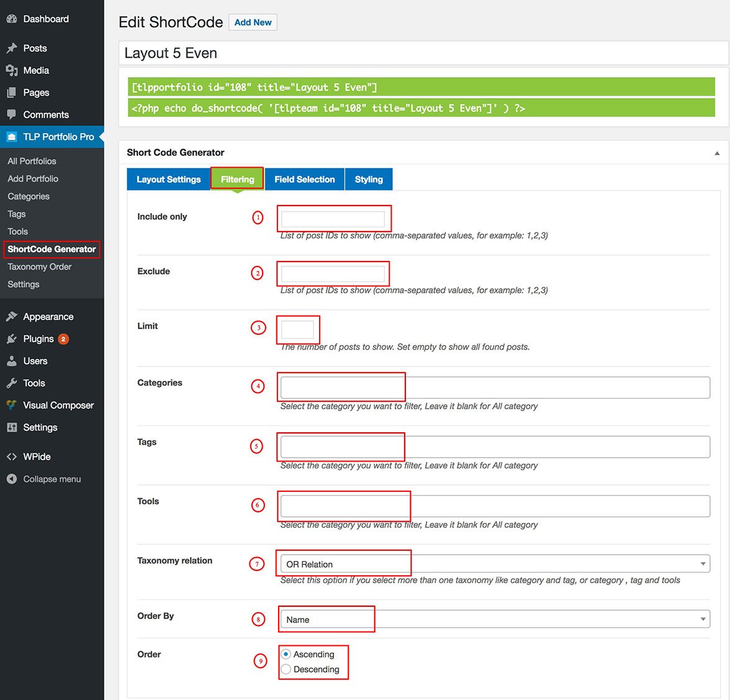Click the WPide code brackets icon

(x=12, y=457)
